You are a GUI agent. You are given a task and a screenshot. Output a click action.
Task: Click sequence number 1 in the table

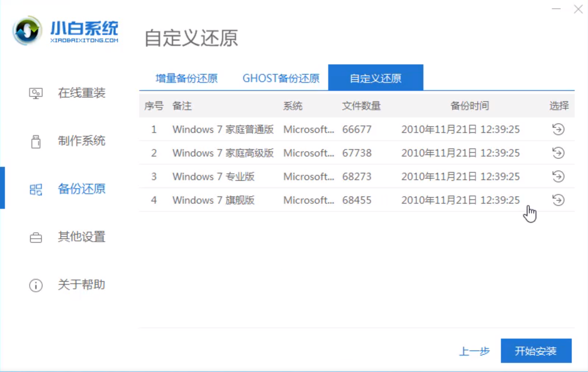click(x=154, y=129)
